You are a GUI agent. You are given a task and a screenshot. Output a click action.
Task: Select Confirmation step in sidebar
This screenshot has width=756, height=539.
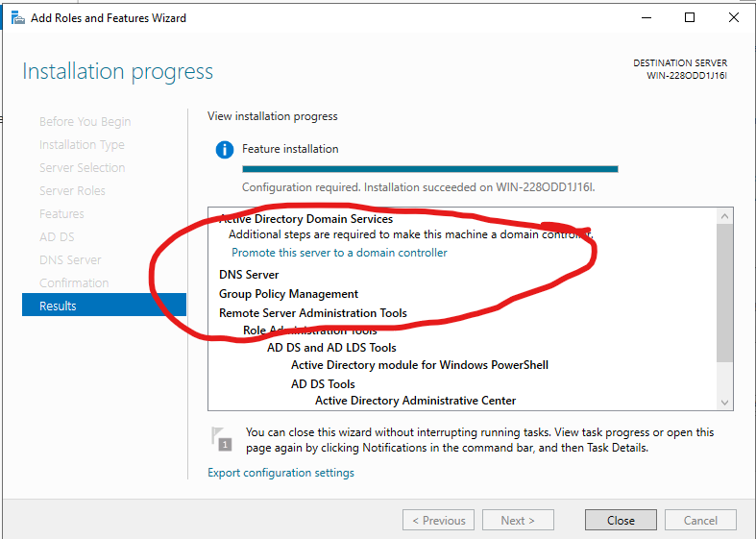click(x=74, y=283)
